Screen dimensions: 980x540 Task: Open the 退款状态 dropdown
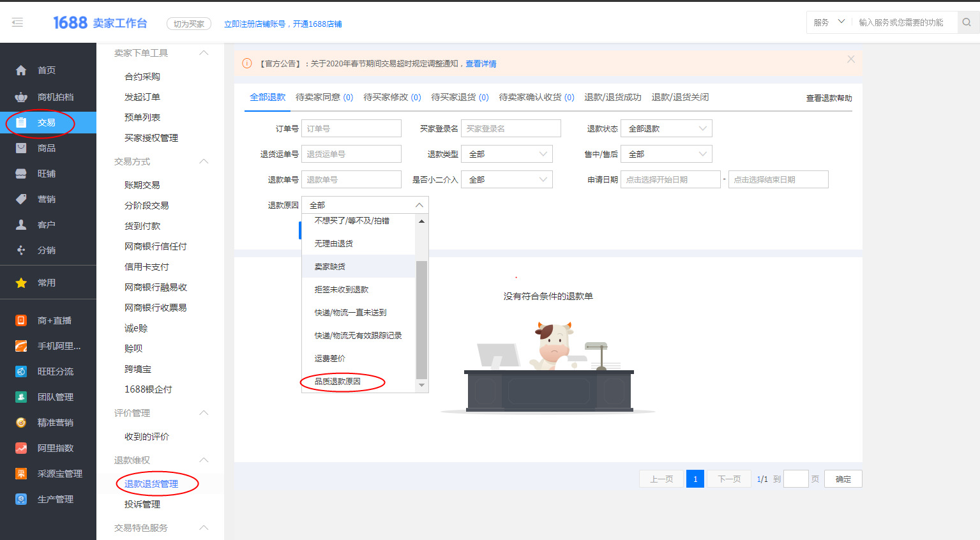point(666,128)
